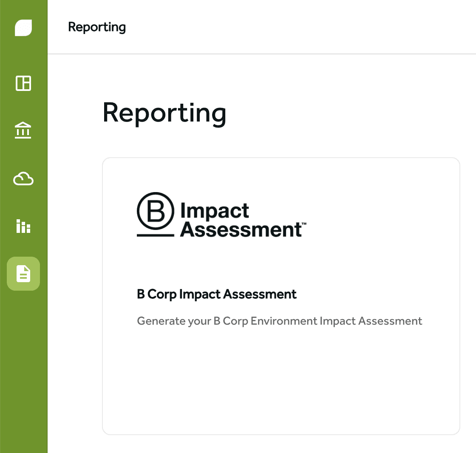
Task: Click the 'B Corp Impact Assessment' title
Action: pyautogui.click(x=216, y=294)
